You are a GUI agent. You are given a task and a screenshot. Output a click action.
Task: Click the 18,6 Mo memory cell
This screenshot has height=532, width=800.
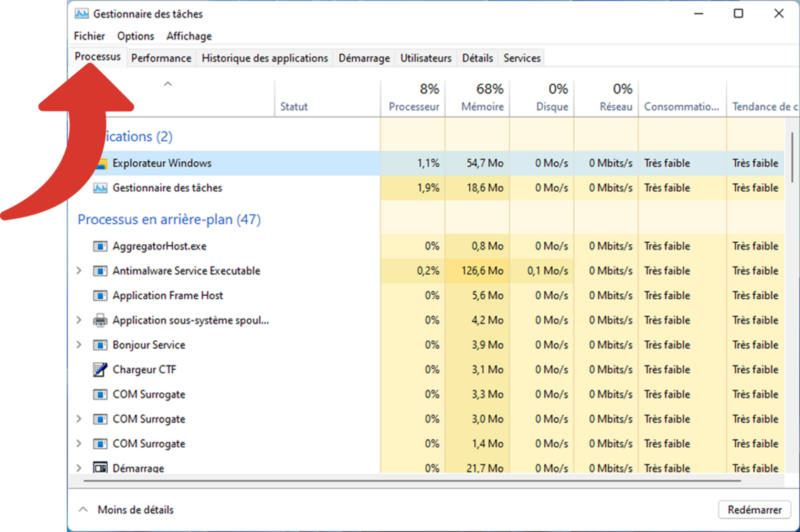coord(477,188)
